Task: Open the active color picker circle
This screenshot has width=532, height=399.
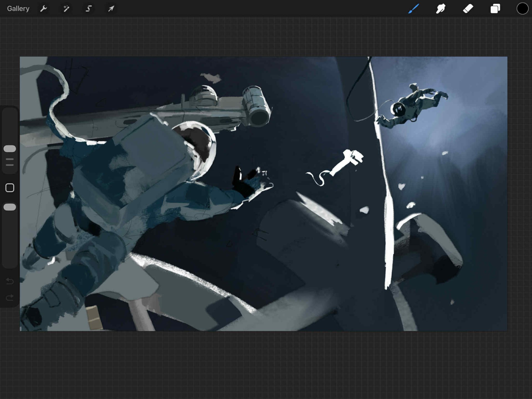Action: [x=522, y=9]
